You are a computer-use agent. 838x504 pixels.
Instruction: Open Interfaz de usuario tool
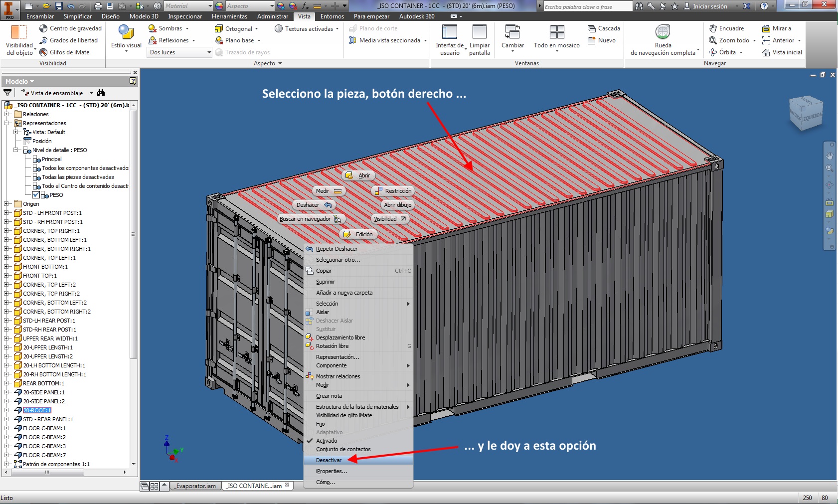click(x=450, y=40)
